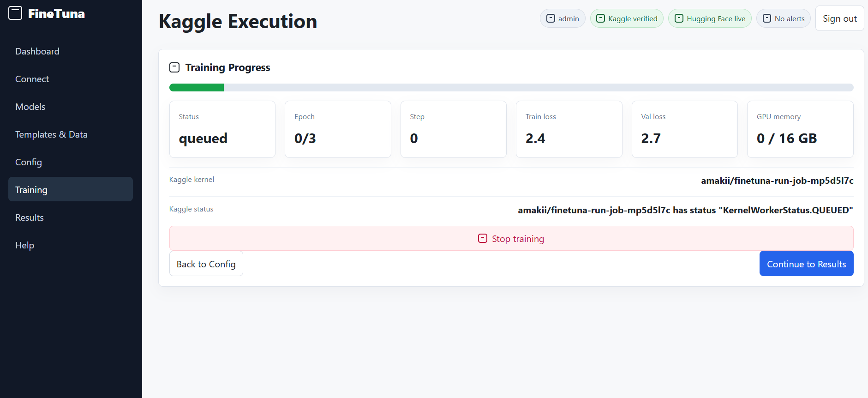The image size is (868, 398).
Task: Click the FineTuna brand name
Action: [x=56, y=13]
